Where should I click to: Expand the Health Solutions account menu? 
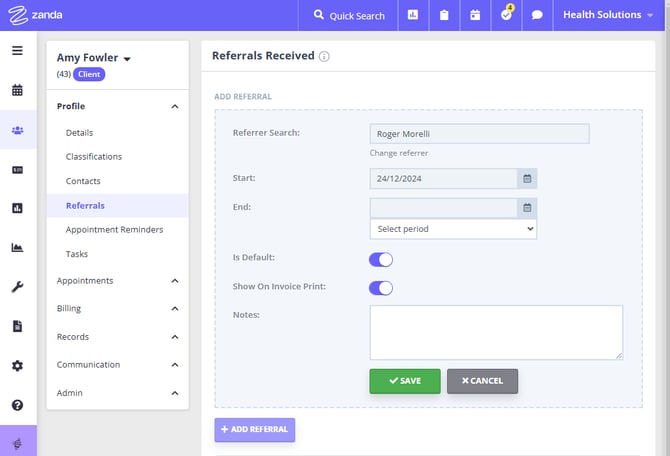pos(607,15)
